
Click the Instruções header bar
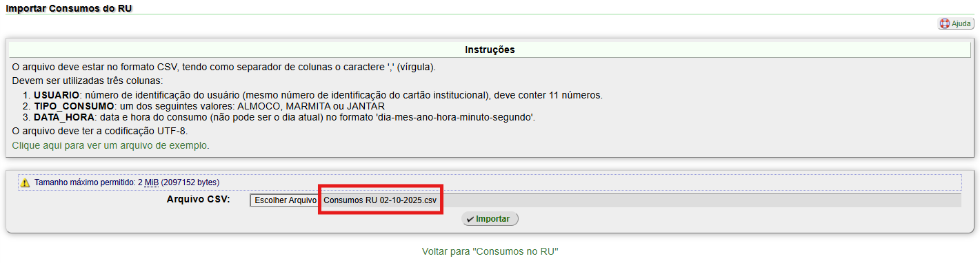tap(490, 50)
